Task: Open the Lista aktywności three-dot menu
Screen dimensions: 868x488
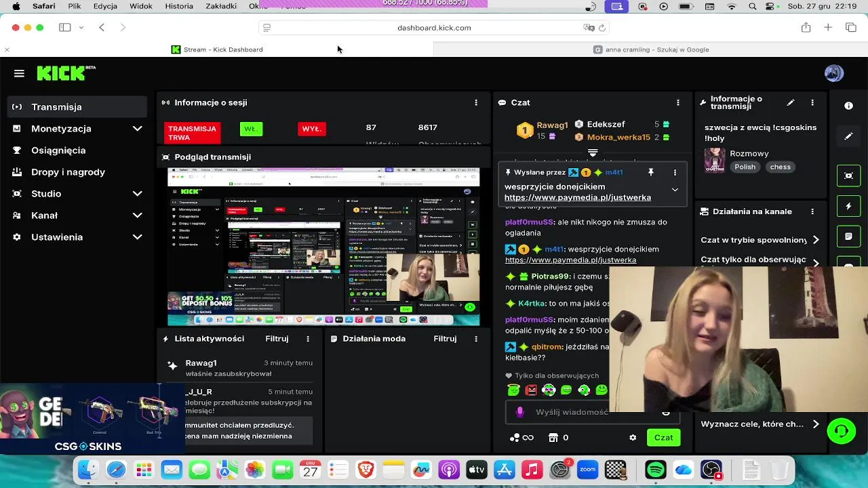Action: pyautogui.click(x=308, y=338)
